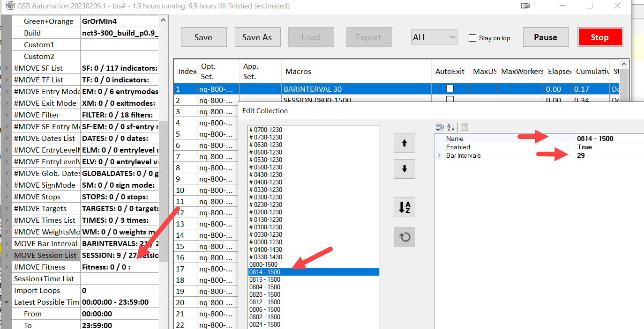Select 0815 - 1500 in the collection list

(x=265, y=279)
